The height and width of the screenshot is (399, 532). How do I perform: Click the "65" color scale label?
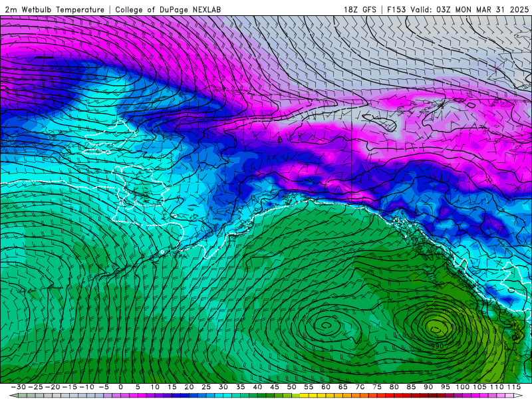click(342, 387)
